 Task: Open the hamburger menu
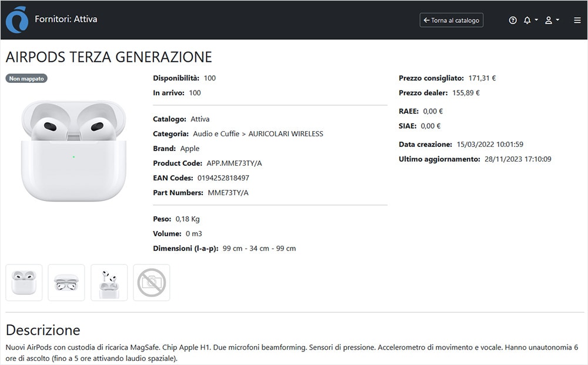tap(577, 20)
